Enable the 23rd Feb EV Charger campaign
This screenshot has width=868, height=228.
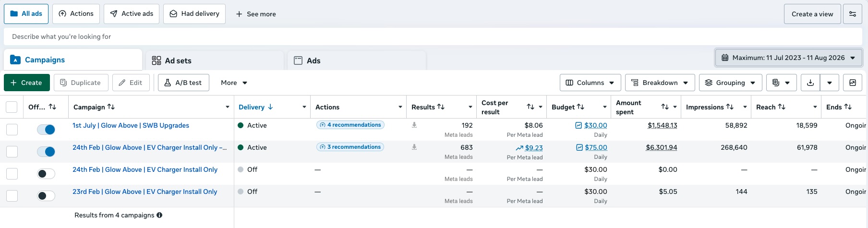coord(46,196)
